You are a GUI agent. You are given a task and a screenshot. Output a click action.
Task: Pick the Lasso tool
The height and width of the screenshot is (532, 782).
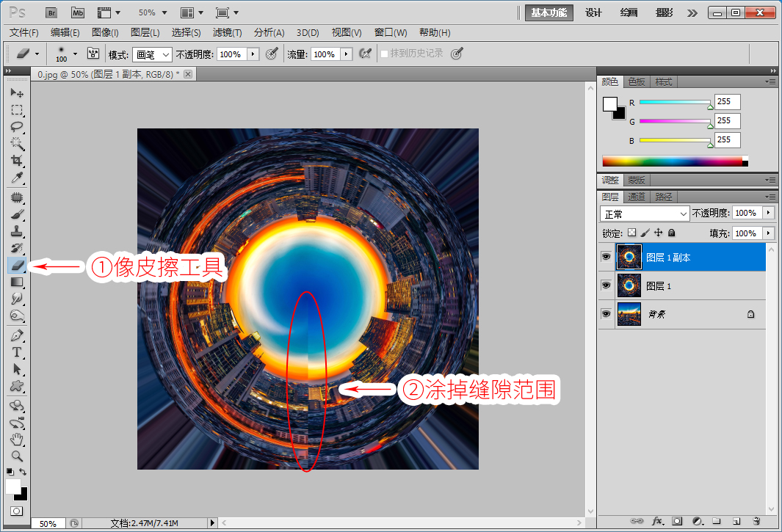click(x=17, y=127)
